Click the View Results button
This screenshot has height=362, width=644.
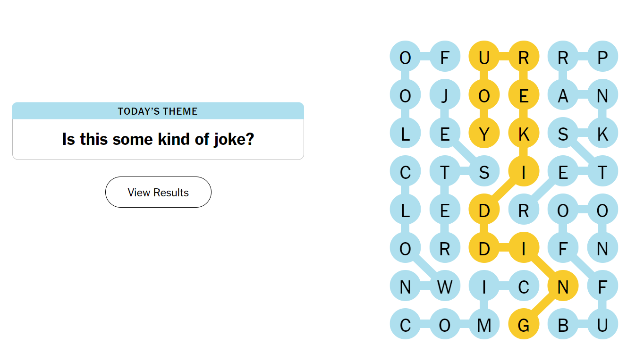coord(158,192)
